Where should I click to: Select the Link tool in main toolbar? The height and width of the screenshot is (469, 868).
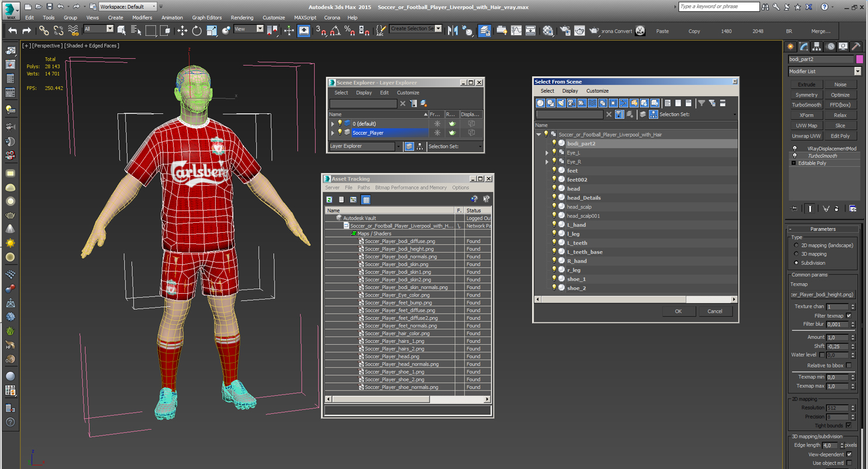point(44,30)
